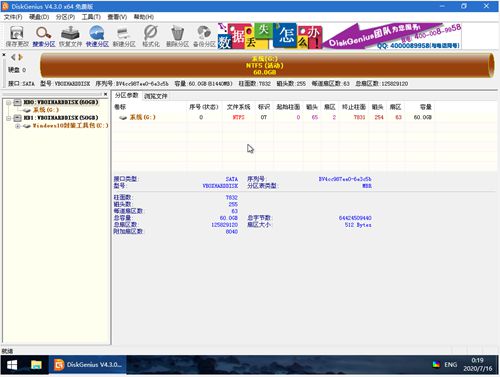Screen dimensions: 500x377
Task: Start the Quick Partition tool
Action: [97, 36]
